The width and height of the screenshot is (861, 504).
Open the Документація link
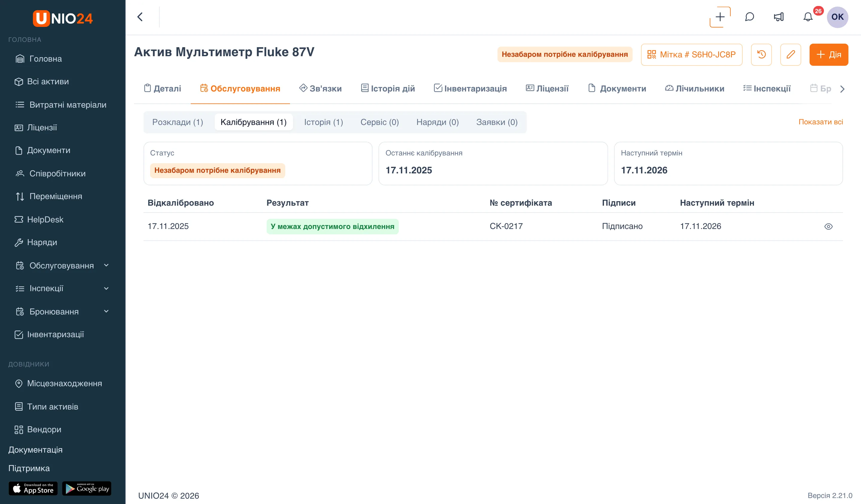[x=36, y=450]
